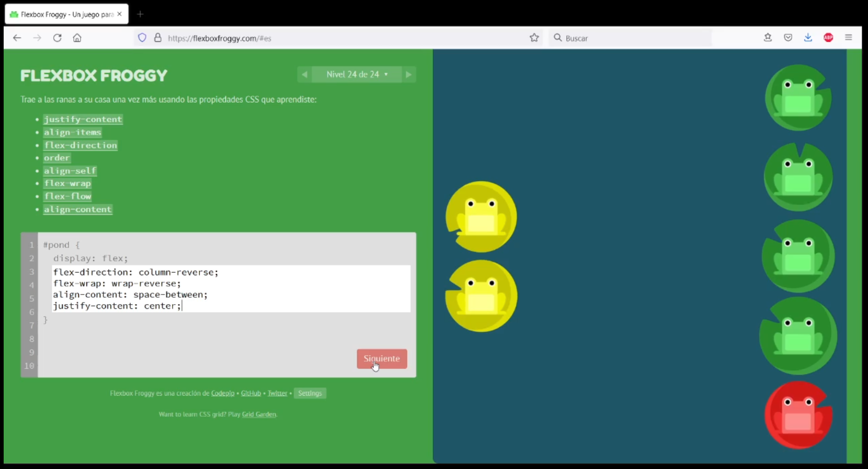Image resolution: width=868 pixels, height=469 pixels.
Task: Open the downloads panel
Action: click(x=808, y=38)
